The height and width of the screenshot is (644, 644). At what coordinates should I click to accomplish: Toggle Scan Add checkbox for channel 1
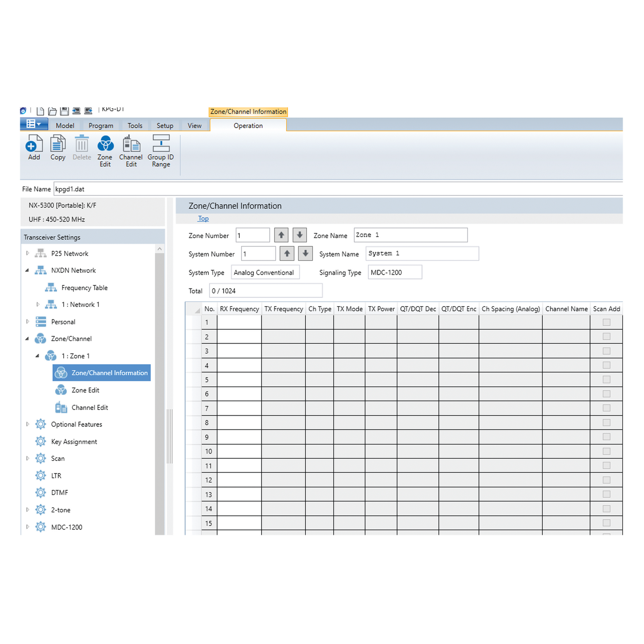point(606,322)
